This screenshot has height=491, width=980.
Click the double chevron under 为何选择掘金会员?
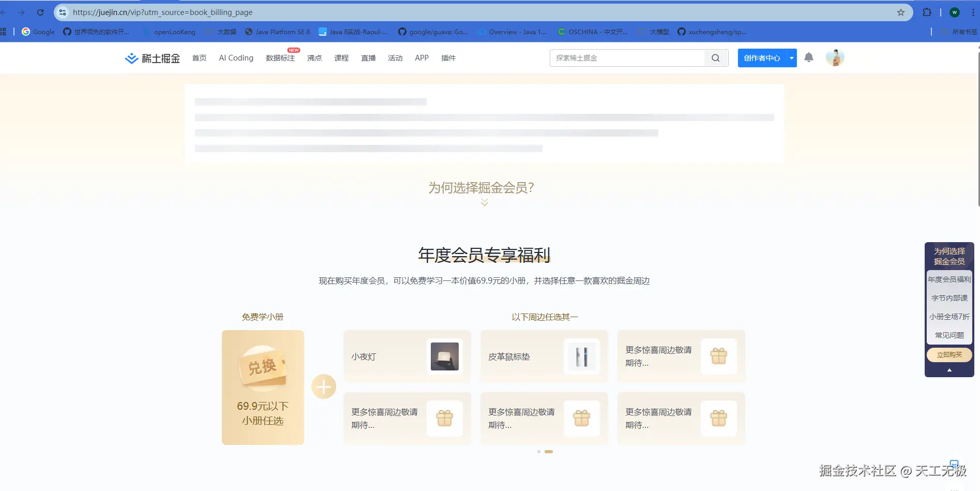pos(484,202)
